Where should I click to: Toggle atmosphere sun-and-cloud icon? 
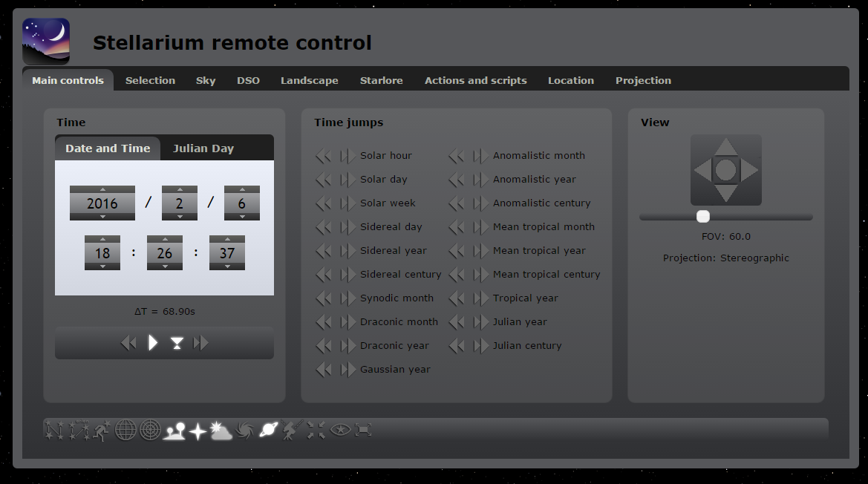(221, 430)
